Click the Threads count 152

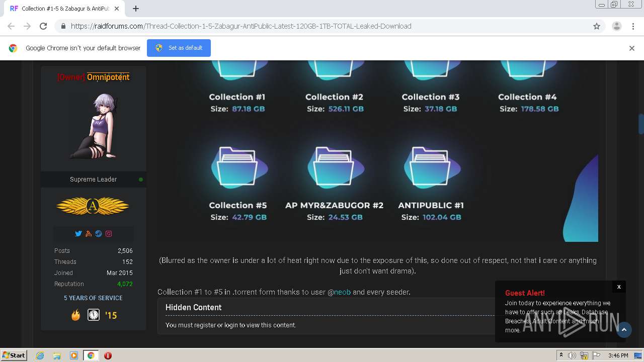click(127, 262)
